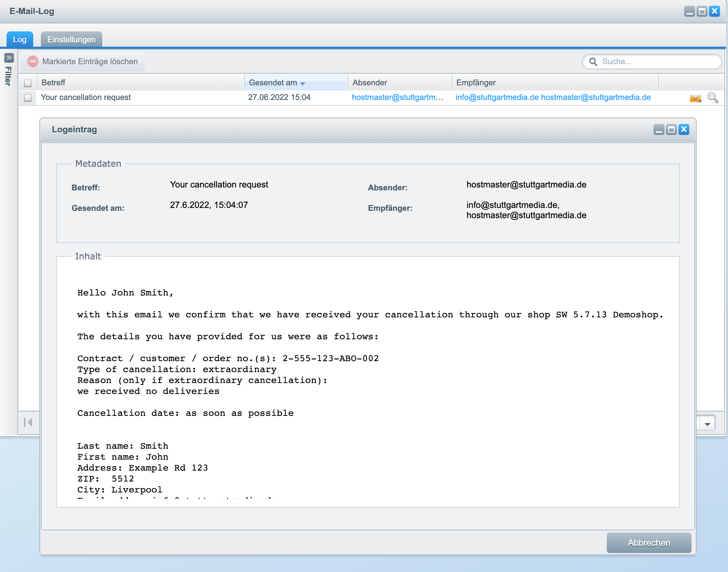Close the E-Mail-Log window

tap(714, 11)
